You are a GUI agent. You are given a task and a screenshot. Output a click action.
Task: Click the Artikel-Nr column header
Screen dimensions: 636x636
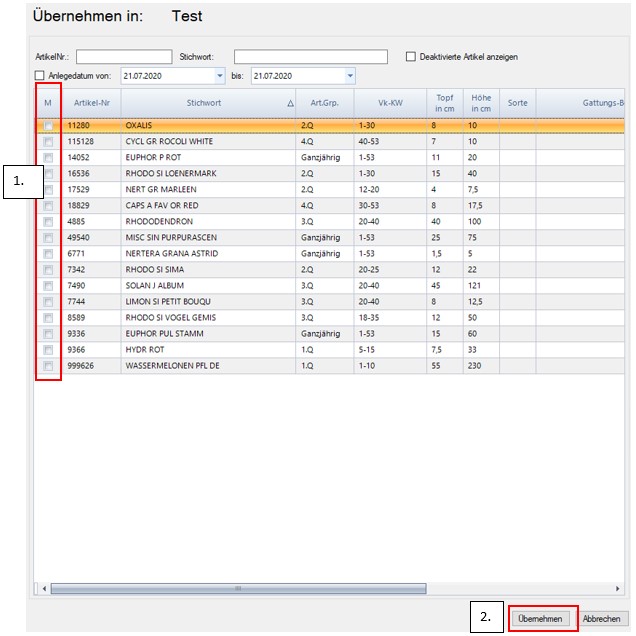pyautogui.click(x=91, y=103)
